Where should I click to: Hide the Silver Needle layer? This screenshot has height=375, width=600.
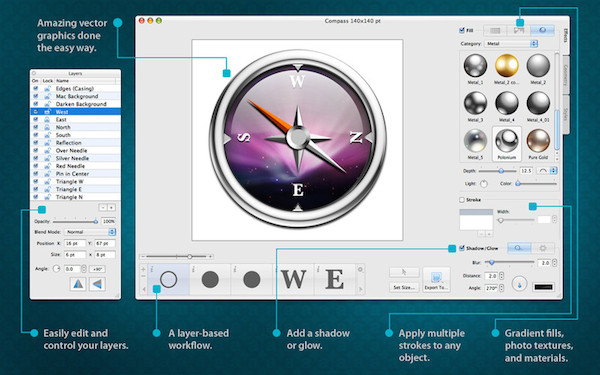click(36, 158)
